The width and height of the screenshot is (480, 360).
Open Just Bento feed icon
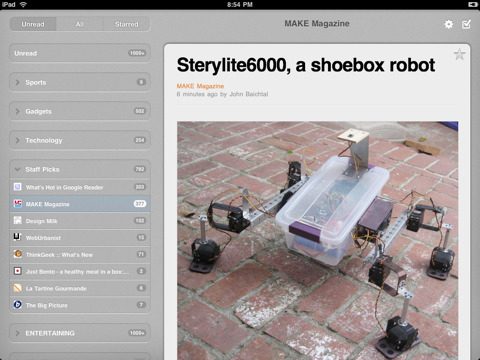(18, 271)
